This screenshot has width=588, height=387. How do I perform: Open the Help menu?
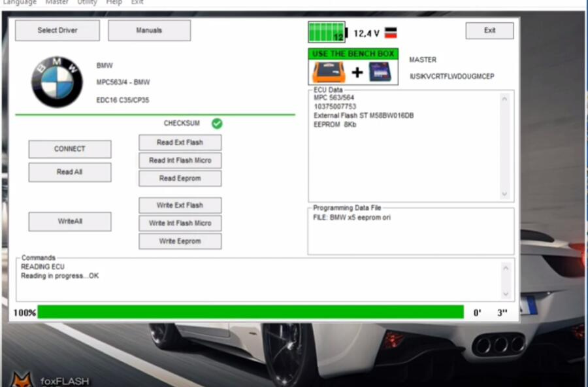tap(114, 2)
